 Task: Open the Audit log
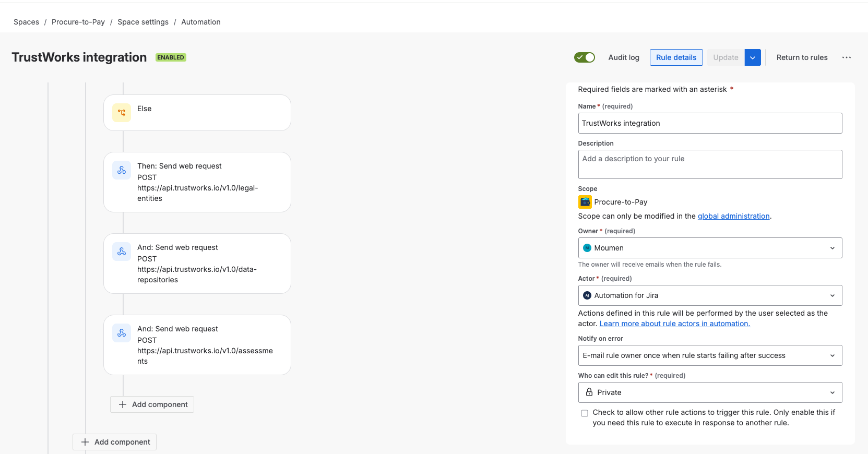point(624,57)
